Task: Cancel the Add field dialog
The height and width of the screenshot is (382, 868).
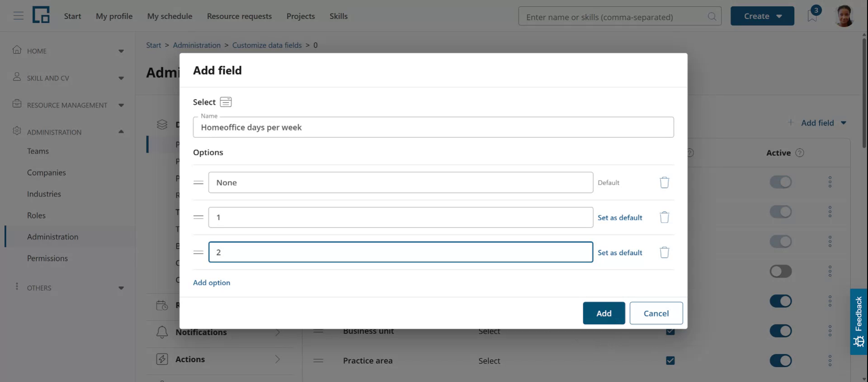Action: 656,313
